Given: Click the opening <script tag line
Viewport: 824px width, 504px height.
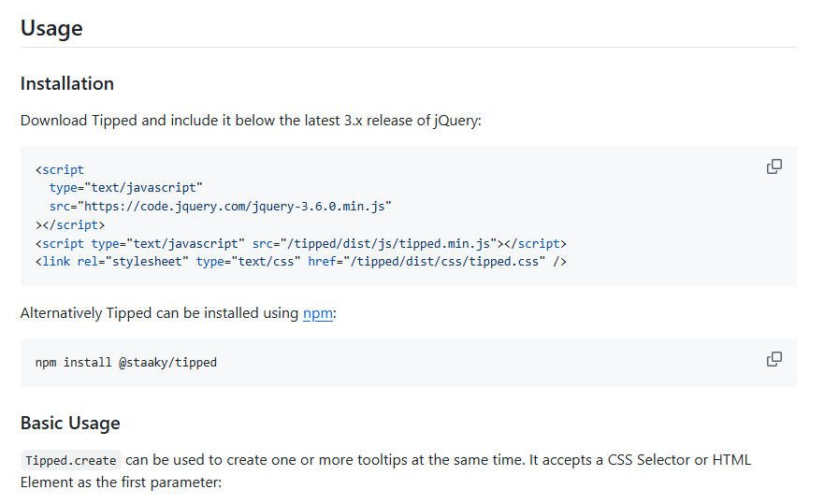Looking at the screenshot, I should pos(60,170).
